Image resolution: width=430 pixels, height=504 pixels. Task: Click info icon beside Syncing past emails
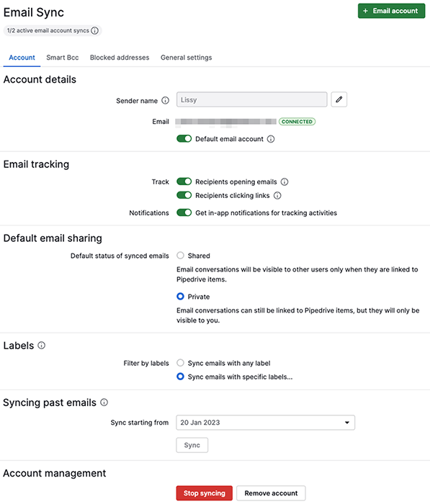pos(104,402)
